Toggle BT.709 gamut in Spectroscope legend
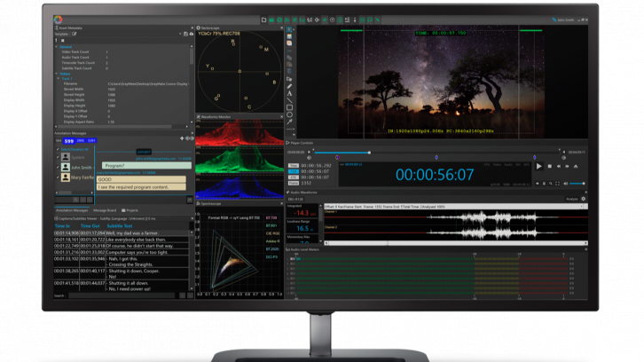 coord(271,217)
